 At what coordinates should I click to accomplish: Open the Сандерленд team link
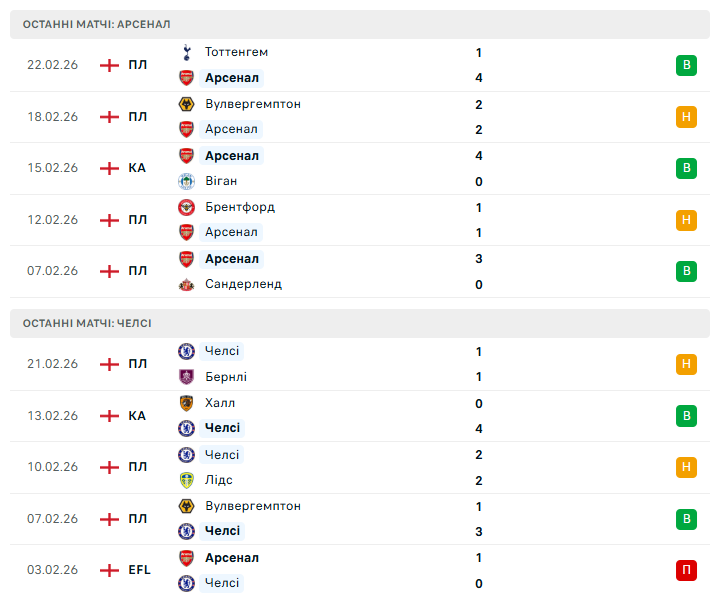(243, 284)
